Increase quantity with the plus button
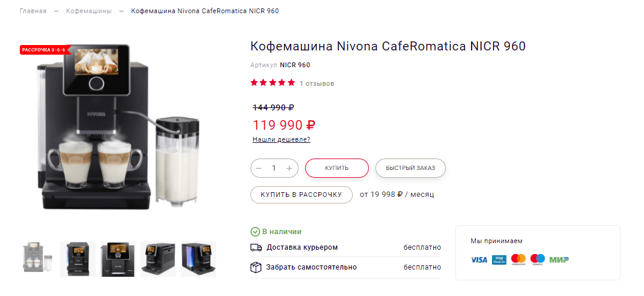644x296 pixels. coord(289,168)
